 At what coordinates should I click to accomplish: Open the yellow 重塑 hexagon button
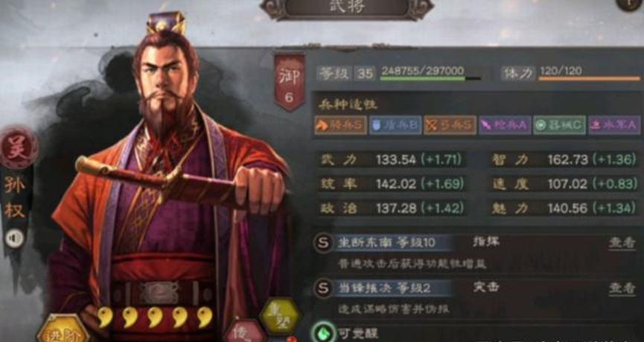[281, 317]
